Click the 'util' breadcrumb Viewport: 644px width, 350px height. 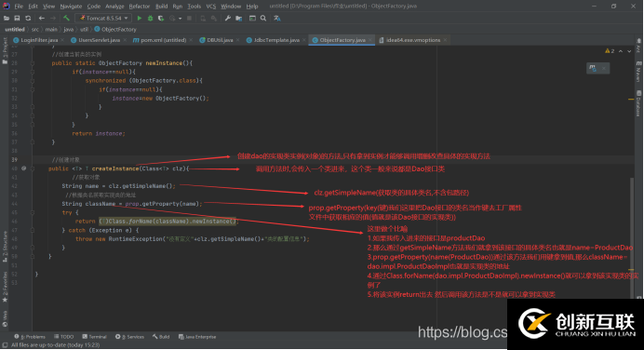click(x=84, y=29)
